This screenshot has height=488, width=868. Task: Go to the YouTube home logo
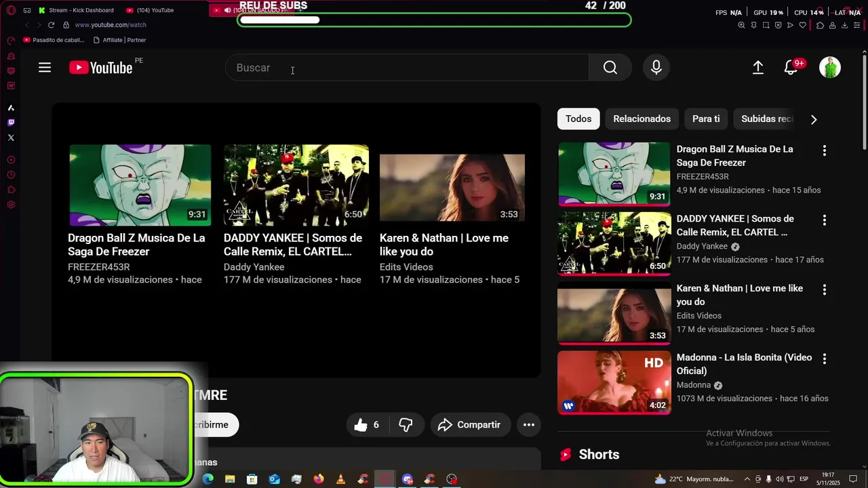click(x=100, y=67)
